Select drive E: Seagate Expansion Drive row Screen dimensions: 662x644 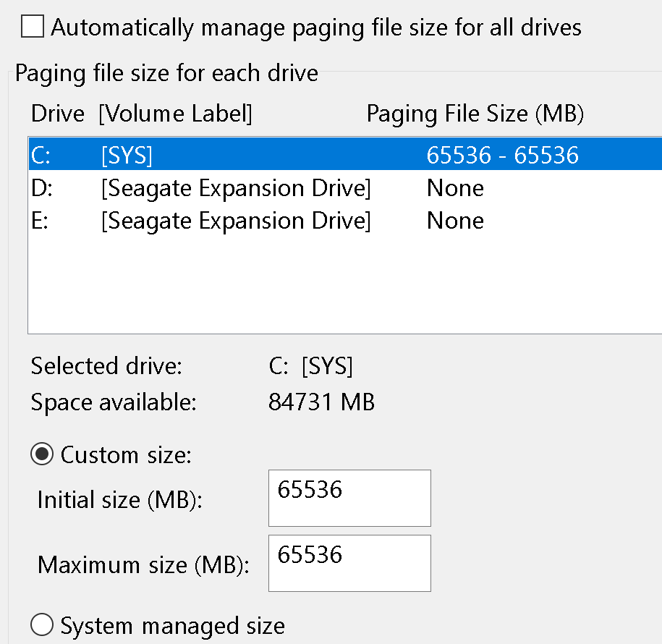(x=236, y=221)
